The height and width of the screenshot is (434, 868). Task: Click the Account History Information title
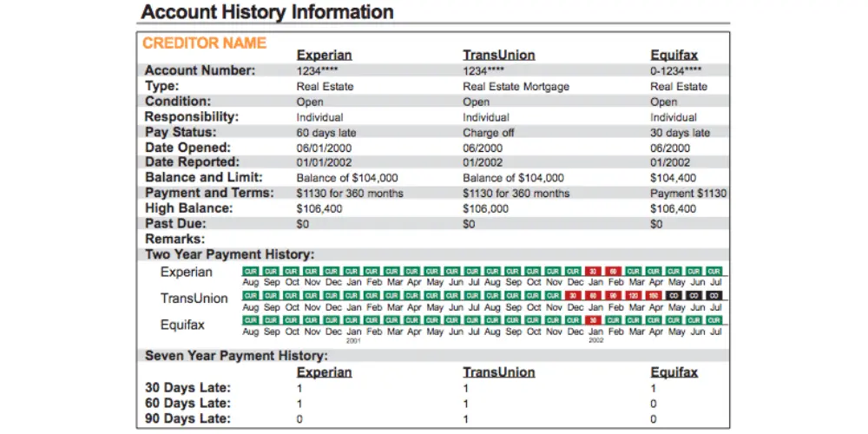(x=267, y=11)
